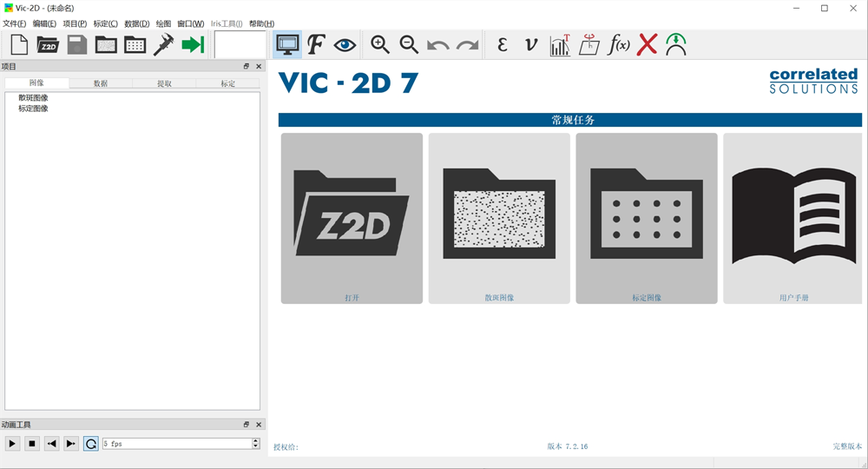Click the green arrow curvature icon
868x469 pixels.
(x=676, y=45)
